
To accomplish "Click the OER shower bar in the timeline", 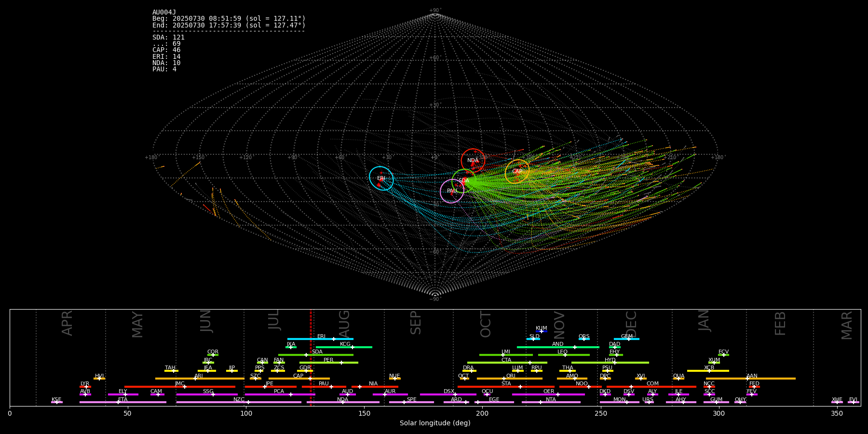I will click(x=548, y=394).
